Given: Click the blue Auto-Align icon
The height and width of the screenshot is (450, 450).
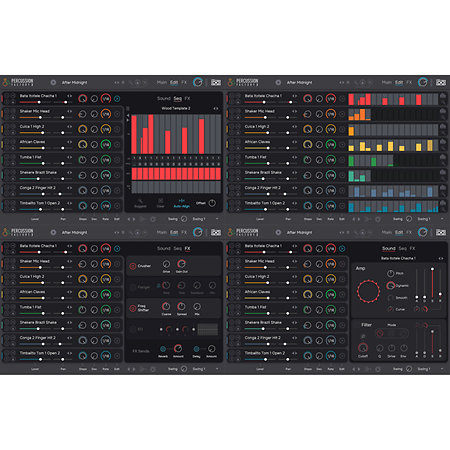Looking at the screenshot, I should (x=181, y=201).
